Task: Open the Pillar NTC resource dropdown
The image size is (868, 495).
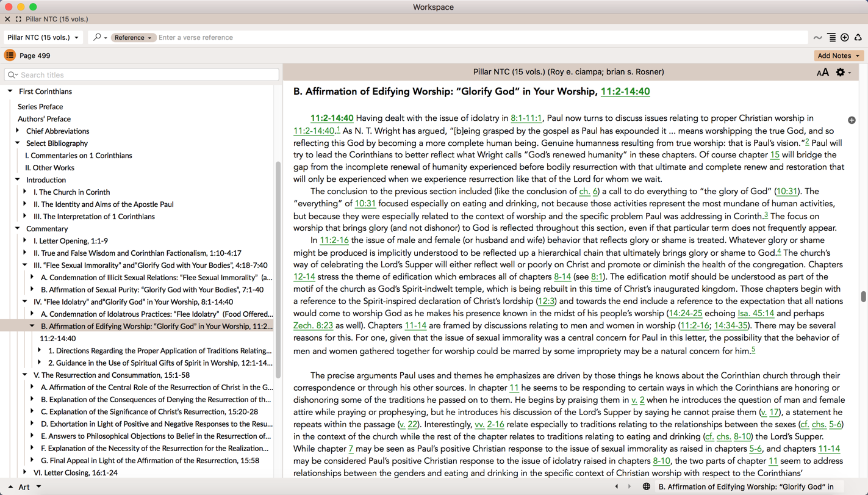Action: [43, 37]
